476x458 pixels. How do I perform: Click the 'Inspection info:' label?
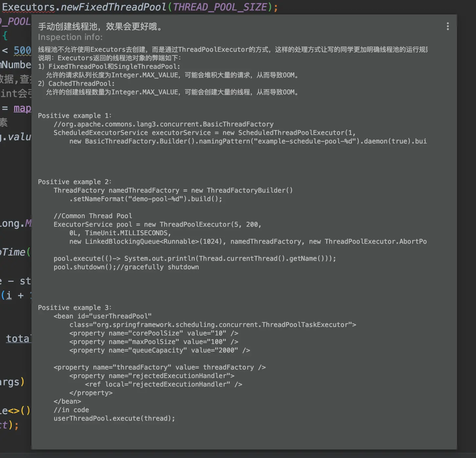pyautogui.click(x=70, y=37)
